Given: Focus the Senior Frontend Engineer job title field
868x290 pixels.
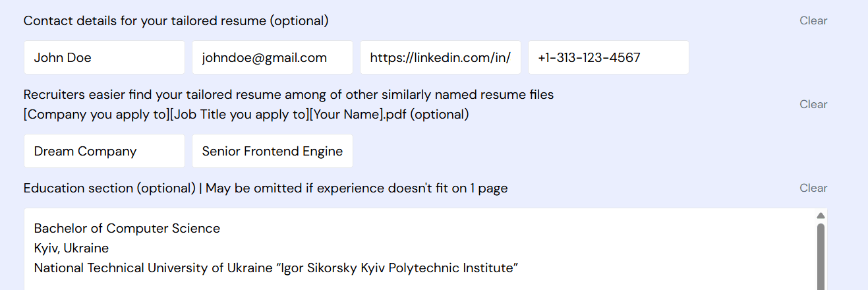Looking at the screenshot, I should point(272,151).
